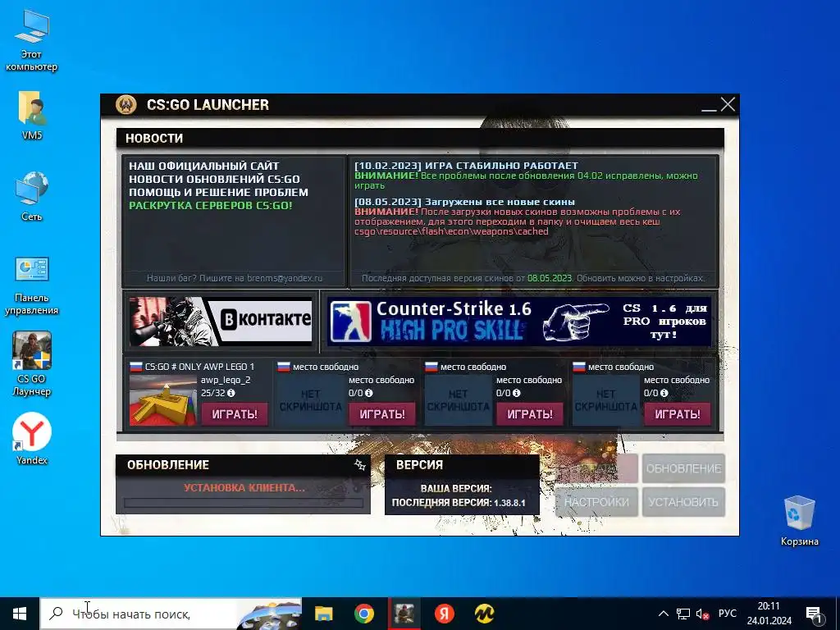Click the ВАША ВЕРСИЯ: label
This screenshot has height=630, width=840.
tap(456, 489)
